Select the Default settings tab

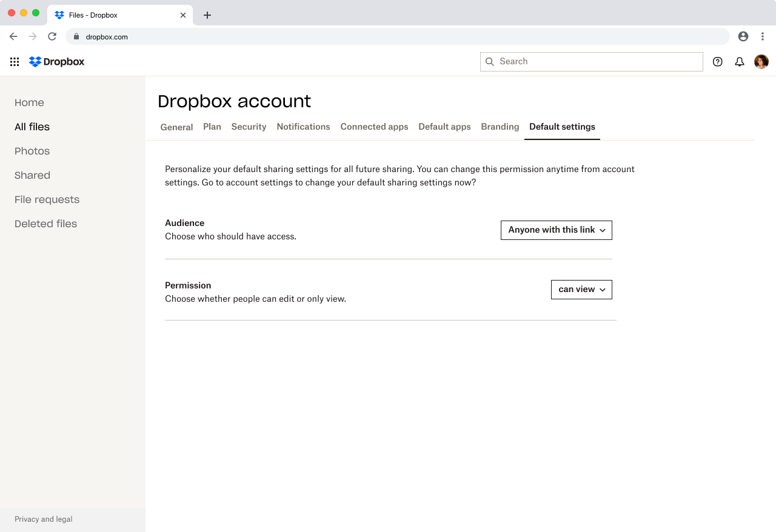[x=562, y=127]
